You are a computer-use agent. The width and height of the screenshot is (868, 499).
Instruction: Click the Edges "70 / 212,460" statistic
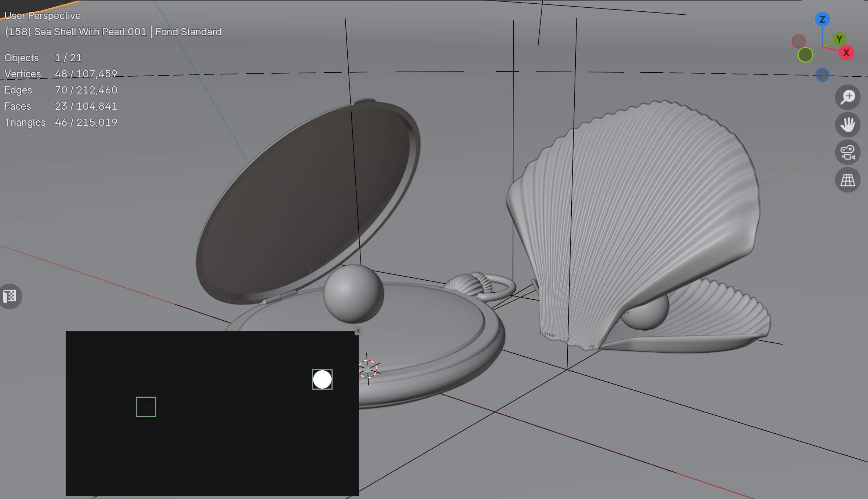pyautogui.click(x=86, y=90)
